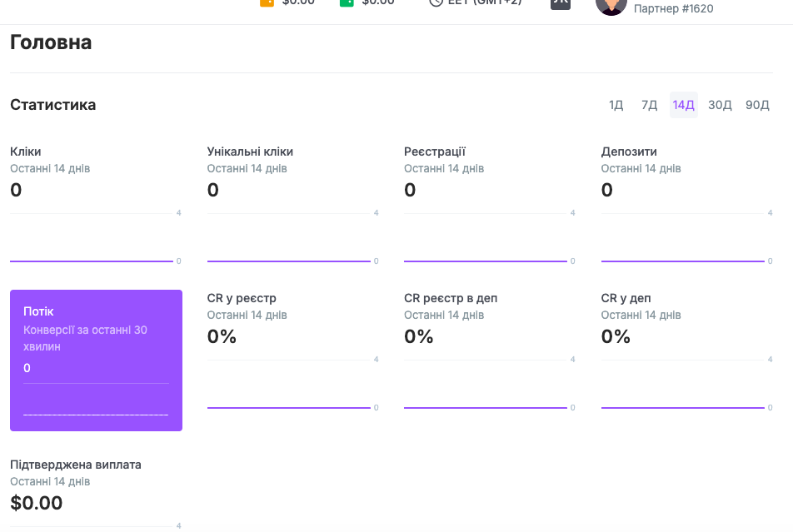Click the partner avatar picture

[611, 5]
